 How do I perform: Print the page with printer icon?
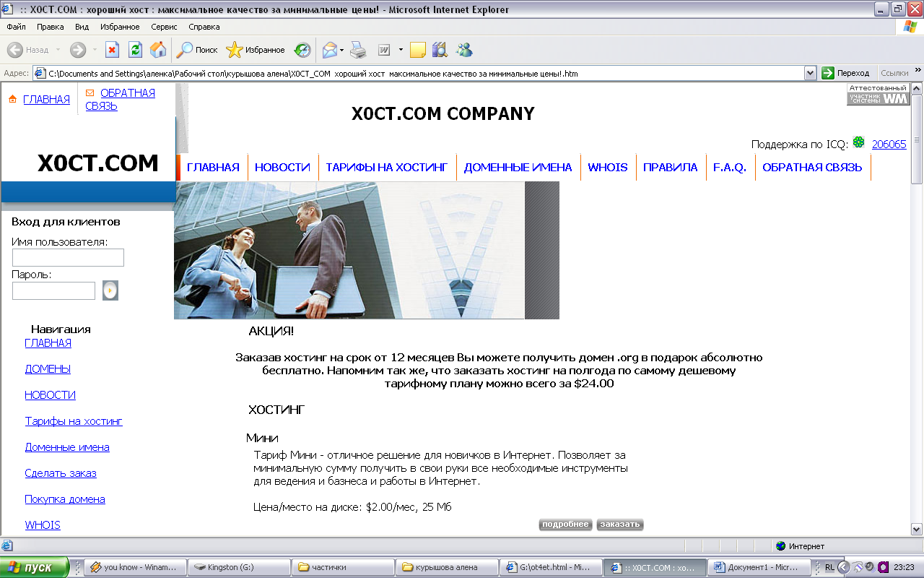(359, 50)
